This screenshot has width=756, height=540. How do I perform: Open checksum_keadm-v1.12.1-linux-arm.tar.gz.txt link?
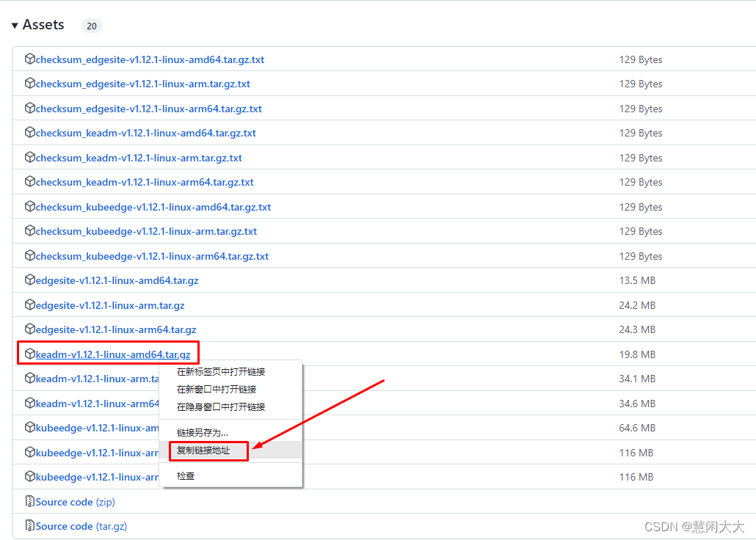[139, 158]
